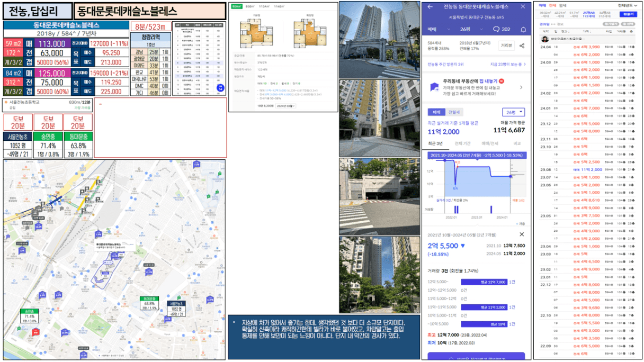Click the 기본형 floor plan image
Image resolution: width=644 pixels, height=362 pixels.
[x=257, y=33]
